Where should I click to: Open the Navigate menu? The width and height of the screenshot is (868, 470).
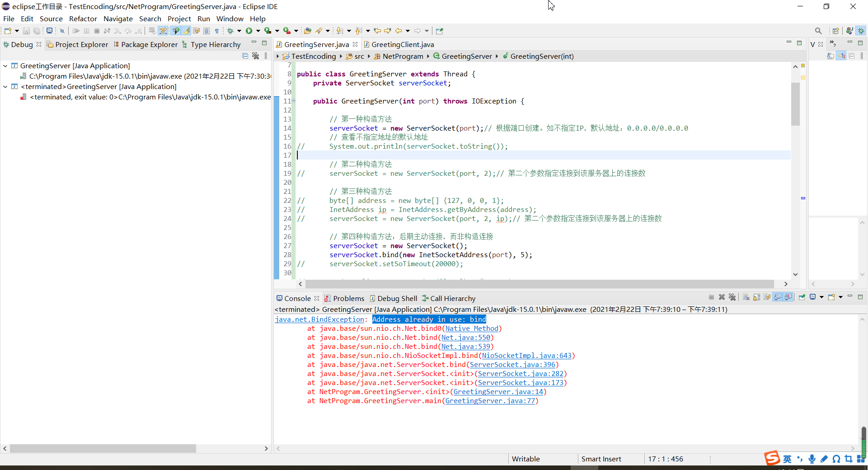(x=118, y=19)
